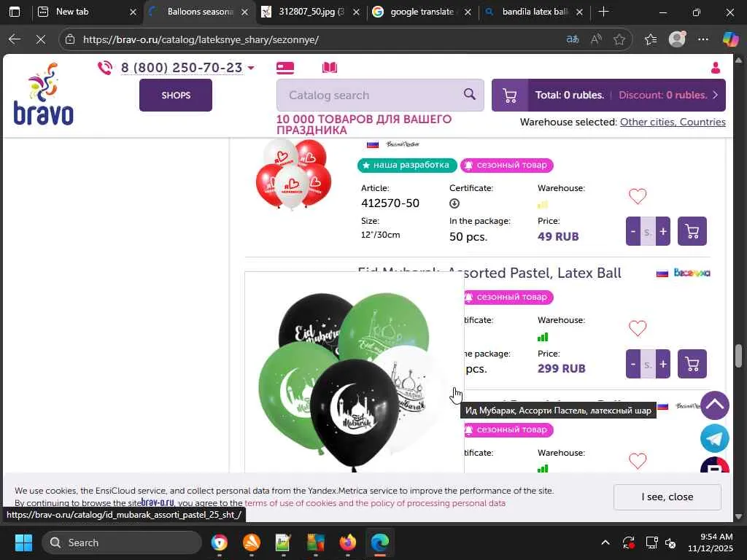Open clock and date 9:54 AM
Screen dimensions: 747x560
(710, 542)
